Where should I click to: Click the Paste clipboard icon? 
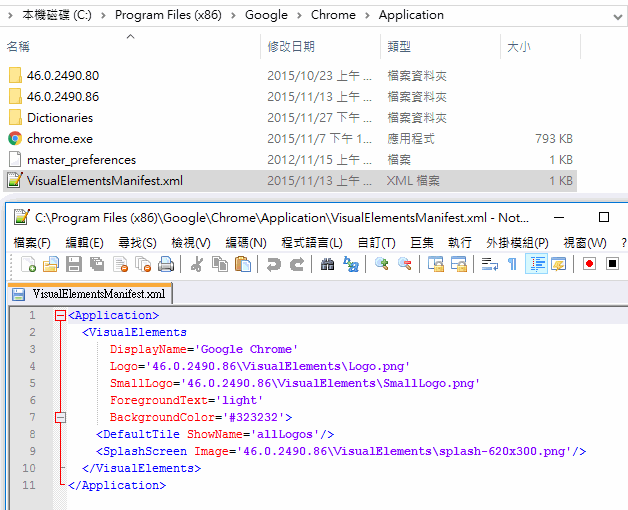(243, 264)
